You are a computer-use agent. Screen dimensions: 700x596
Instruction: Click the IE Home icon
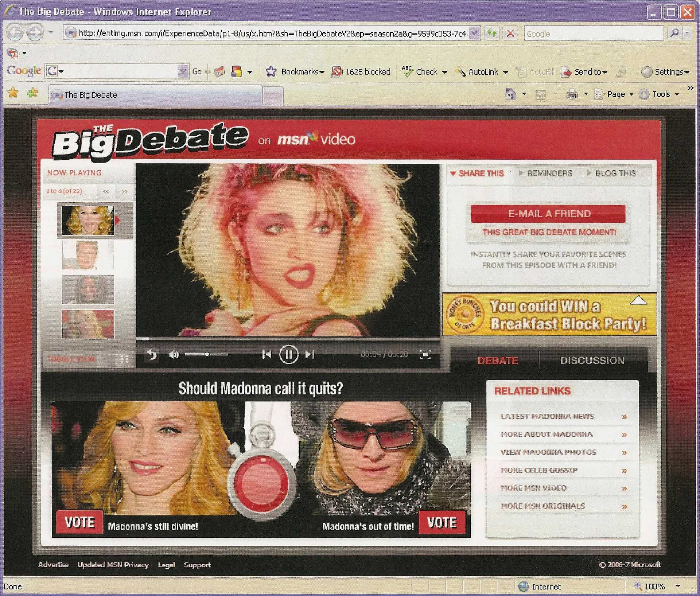[510, 94]
